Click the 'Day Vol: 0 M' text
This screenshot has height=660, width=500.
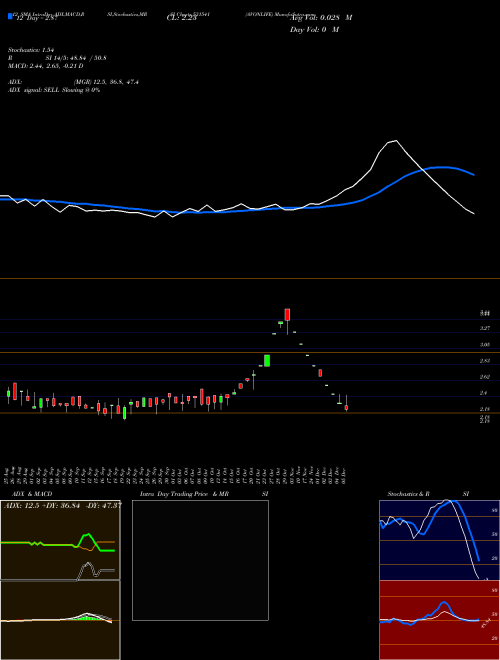click(314, 30)
